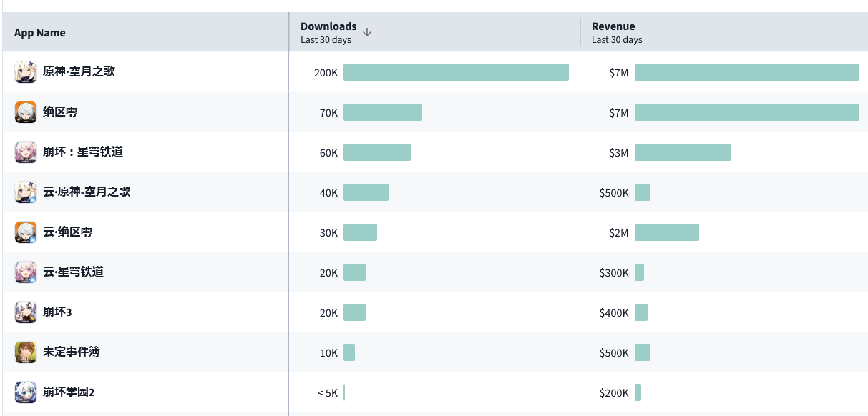868x416 pixels.
Task: Click the $3M revenue bar for 崩坏：星穹铁道
Action: [683, 152]
